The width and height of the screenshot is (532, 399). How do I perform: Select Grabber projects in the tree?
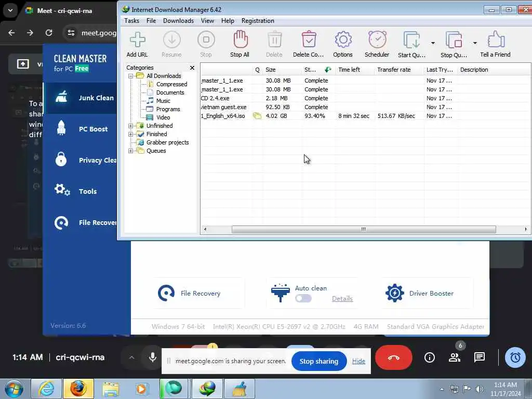pos(168,142)
